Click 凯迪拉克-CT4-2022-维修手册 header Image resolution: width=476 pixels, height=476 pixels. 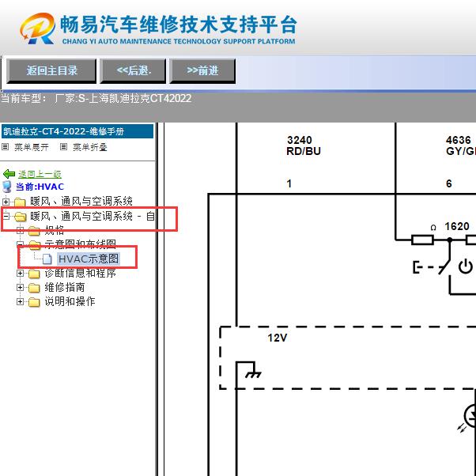click(x=77, y=131)
